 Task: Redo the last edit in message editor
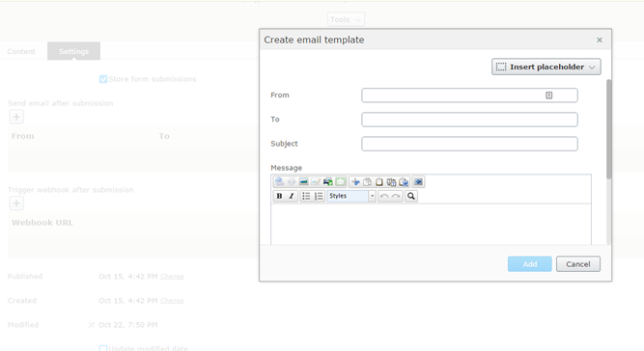(396, 196)
